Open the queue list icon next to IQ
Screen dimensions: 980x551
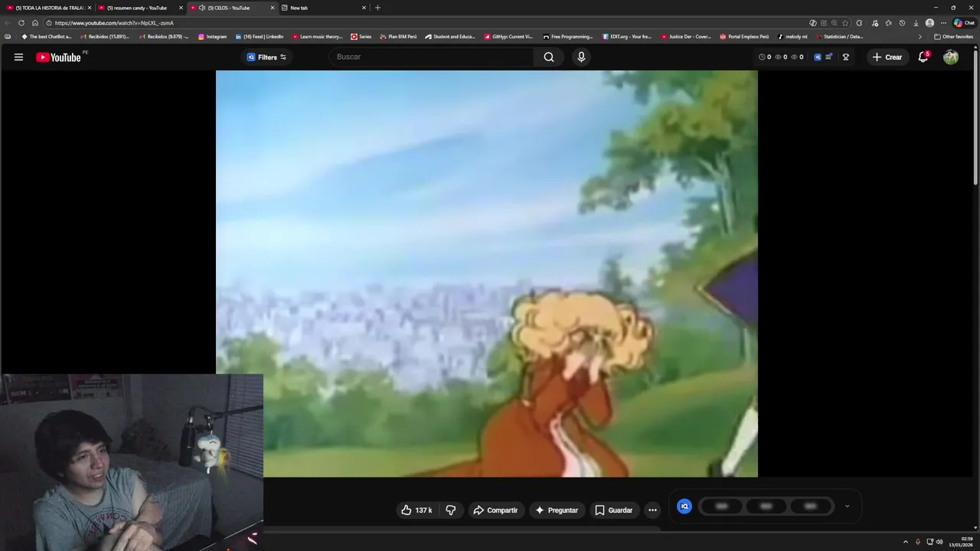(828, 57)
